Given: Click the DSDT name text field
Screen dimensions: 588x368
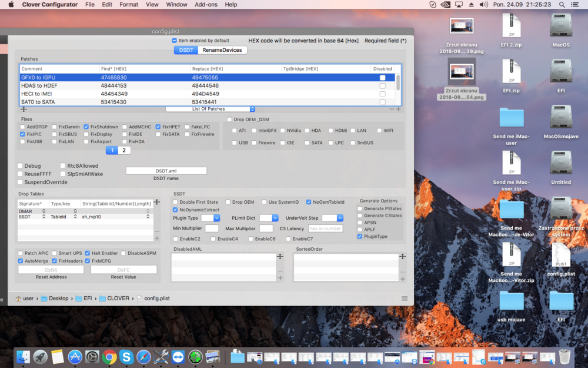Looking at the screenshot, I should coord(166,171).
